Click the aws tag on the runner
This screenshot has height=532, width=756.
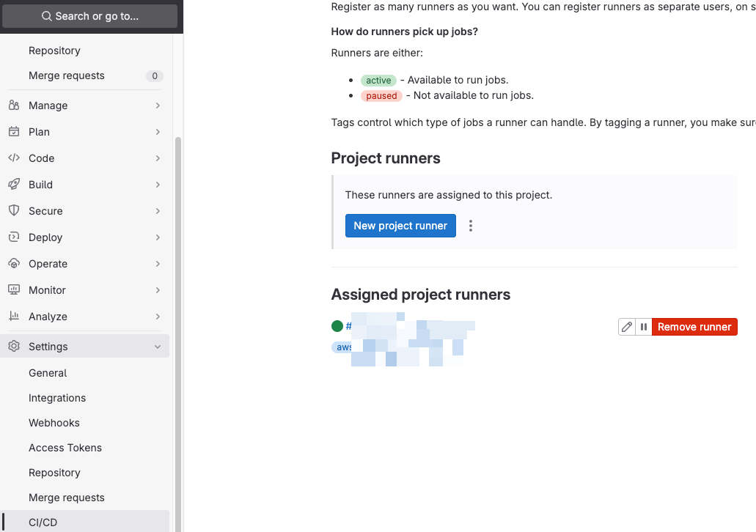tap(343, 347)
